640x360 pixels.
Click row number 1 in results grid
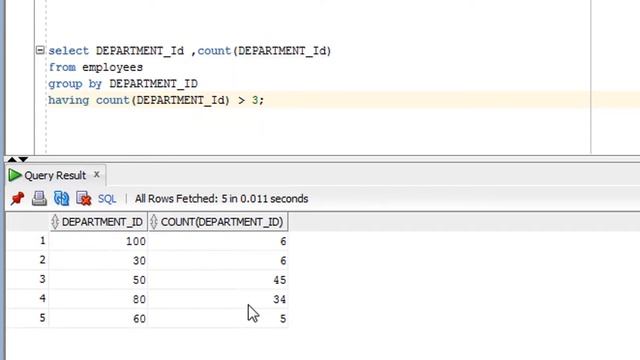[x=28, y=241]
